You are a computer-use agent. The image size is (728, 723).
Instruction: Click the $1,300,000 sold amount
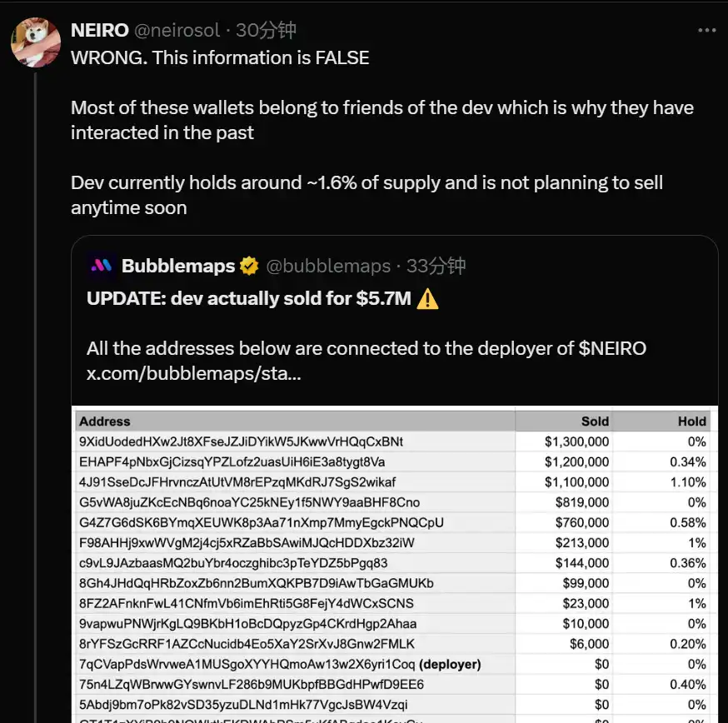pyautogui.click(x=576, y=441)
